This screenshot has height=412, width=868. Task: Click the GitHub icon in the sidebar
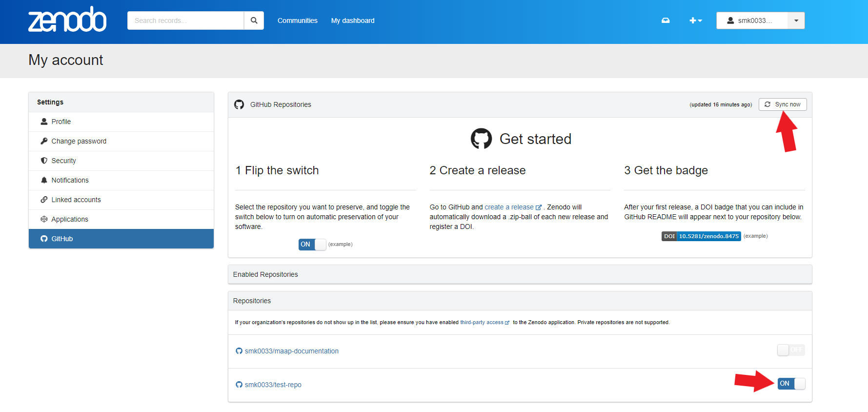click(x=44, y=239)
